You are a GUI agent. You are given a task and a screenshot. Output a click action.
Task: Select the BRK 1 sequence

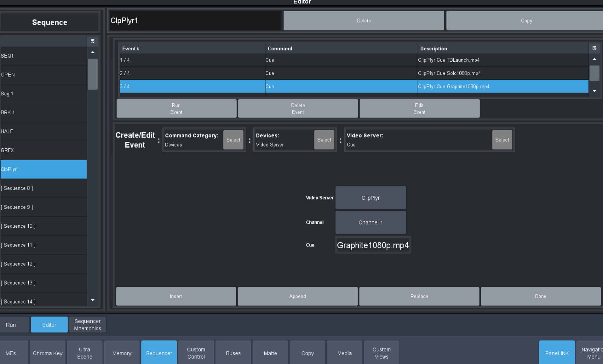43,112
